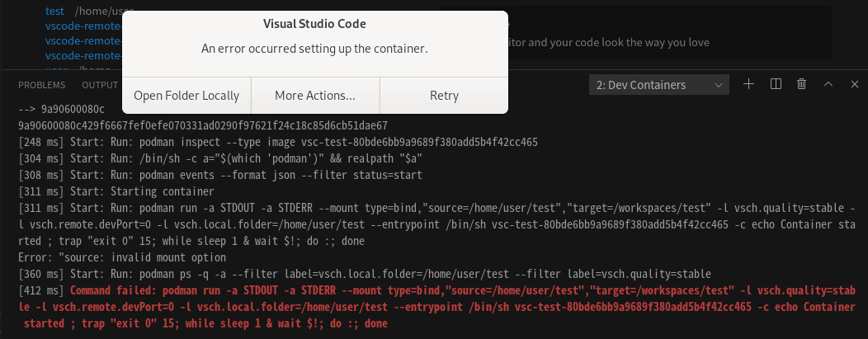Split the terminal with the split icon
868x339 pixels.
(776, 84)
